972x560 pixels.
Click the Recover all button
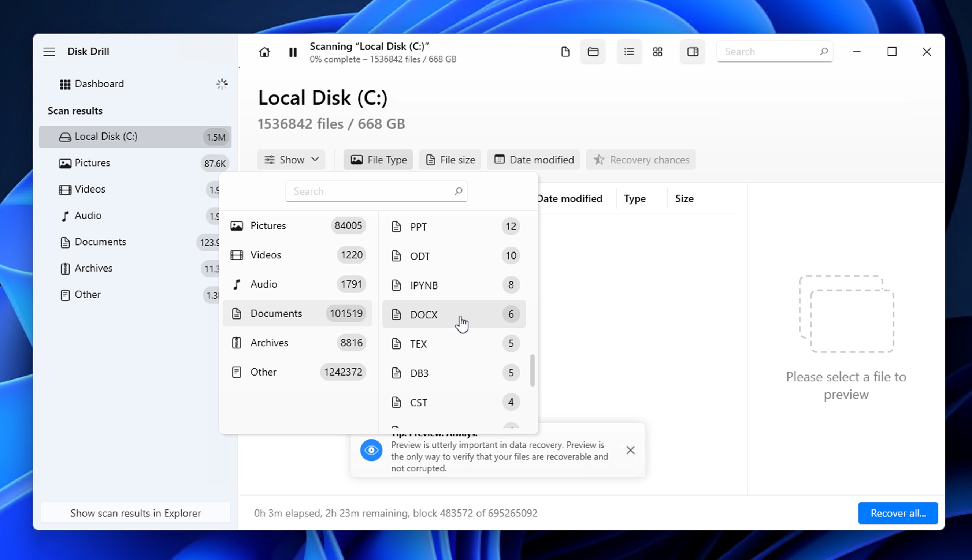898,513
